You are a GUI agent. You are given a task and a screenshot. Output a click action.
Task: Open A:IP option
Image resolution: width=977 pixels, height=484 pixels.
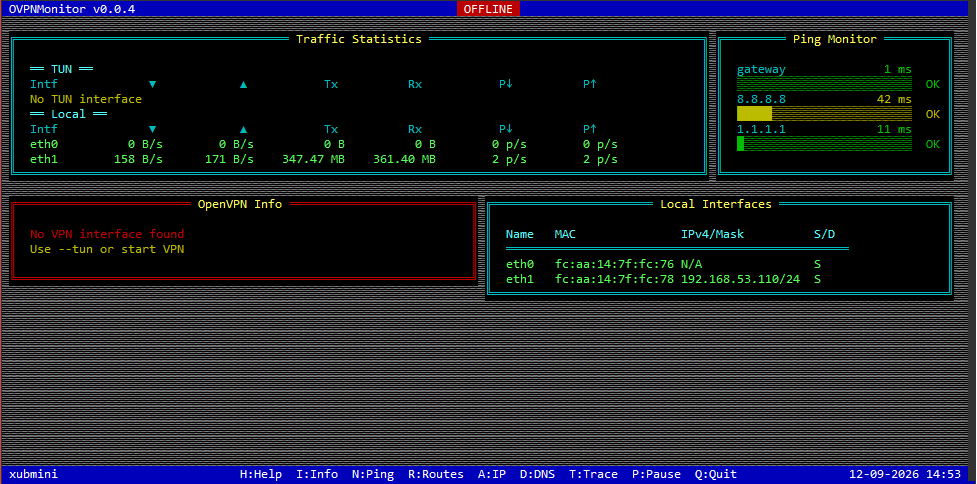(x=492, y=474)
